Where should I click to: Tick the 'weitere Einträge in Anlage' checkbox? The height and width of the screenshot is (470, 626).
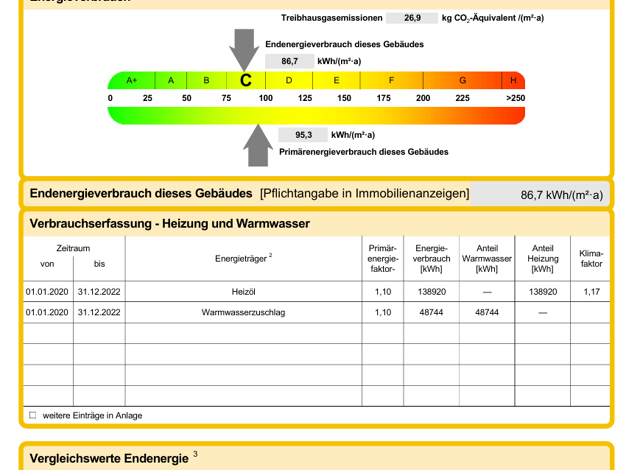tap(32, 415)
